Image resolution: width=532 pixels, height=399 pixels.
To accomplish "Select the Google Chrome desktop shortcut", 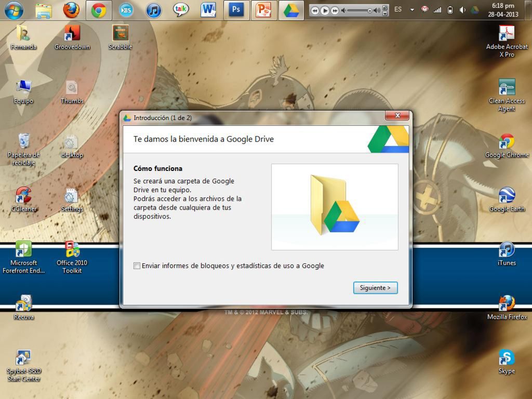I will point(507,146).
